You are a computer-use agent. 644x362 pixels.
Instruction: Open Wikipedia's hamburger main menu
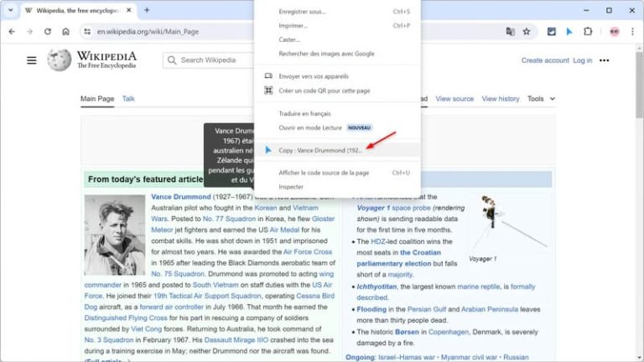(32, 60)
